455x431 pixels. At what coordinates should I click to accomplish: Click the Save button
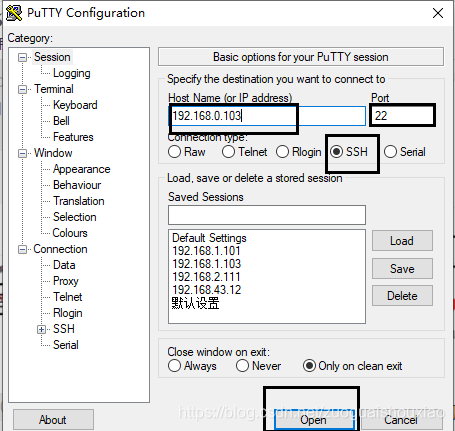click(402, 268)
